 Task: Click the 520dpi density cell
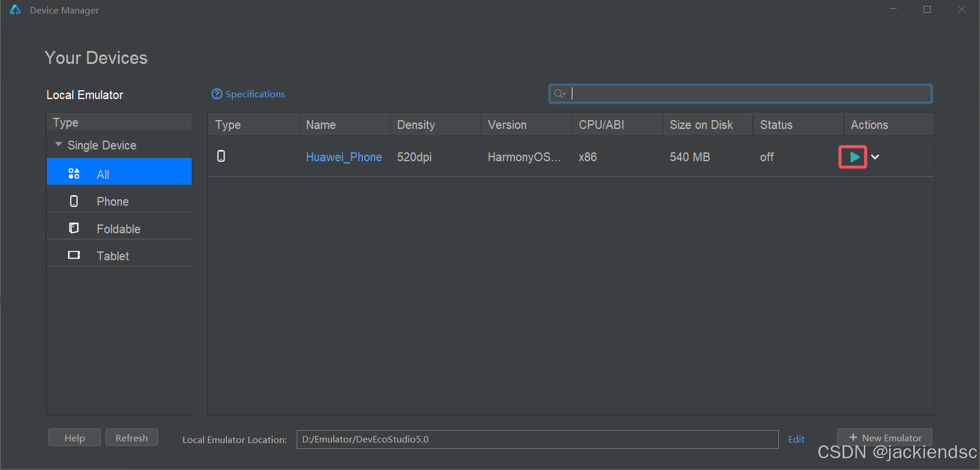414,157
